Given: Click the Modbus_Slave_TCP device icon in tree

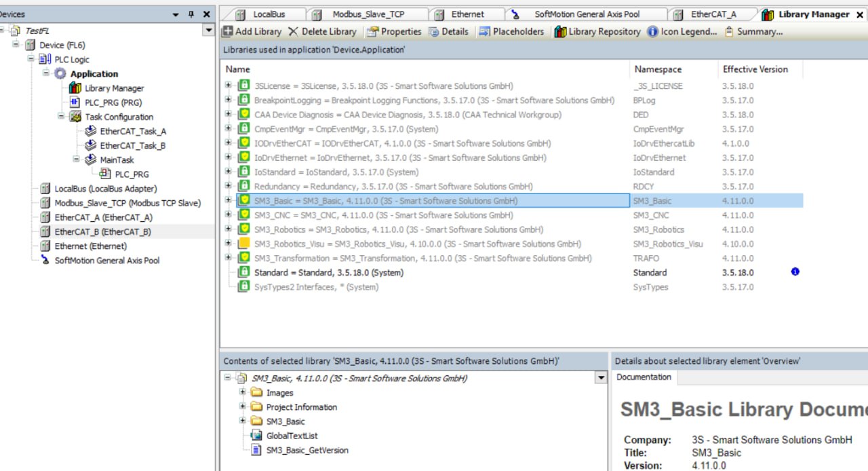Looking at the screenshot, I should tap(45, 203).
